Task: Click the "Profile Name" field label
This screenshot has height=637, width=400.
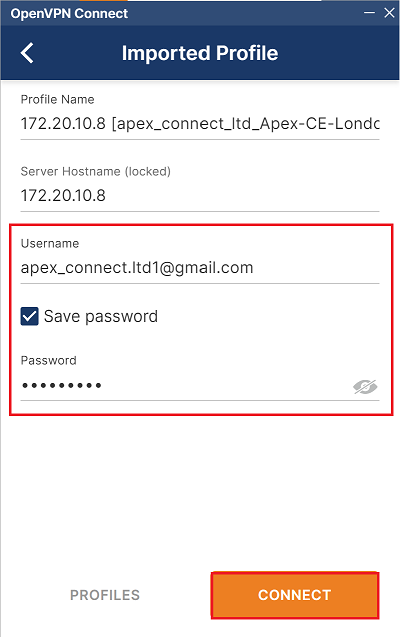Action: point(57,100)
